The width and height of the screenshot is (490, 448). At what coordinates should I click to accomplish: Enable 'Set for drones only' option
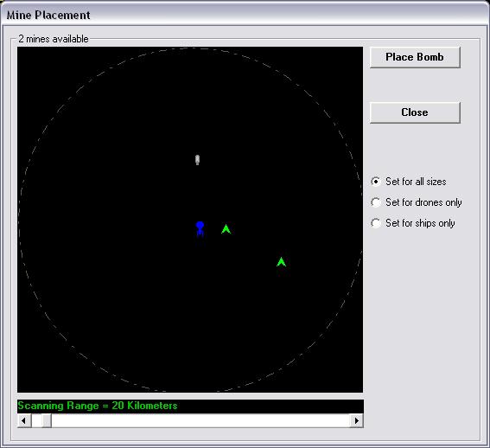coord(417,202)
